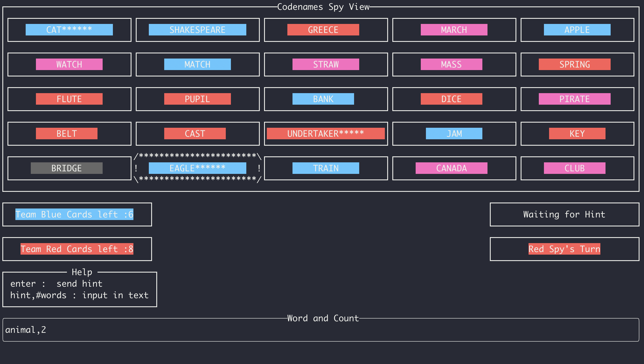
Task: Click the STRAW card
Action: tap(326, 64)
